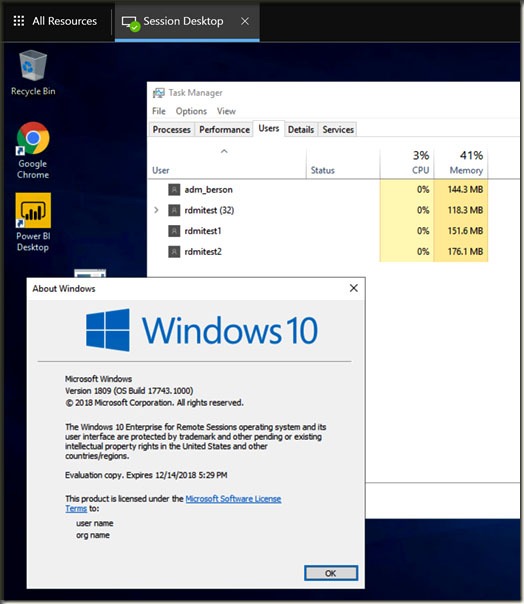Open the Microsoft Software License Terms link
The image size is (524, 604).
233,499
